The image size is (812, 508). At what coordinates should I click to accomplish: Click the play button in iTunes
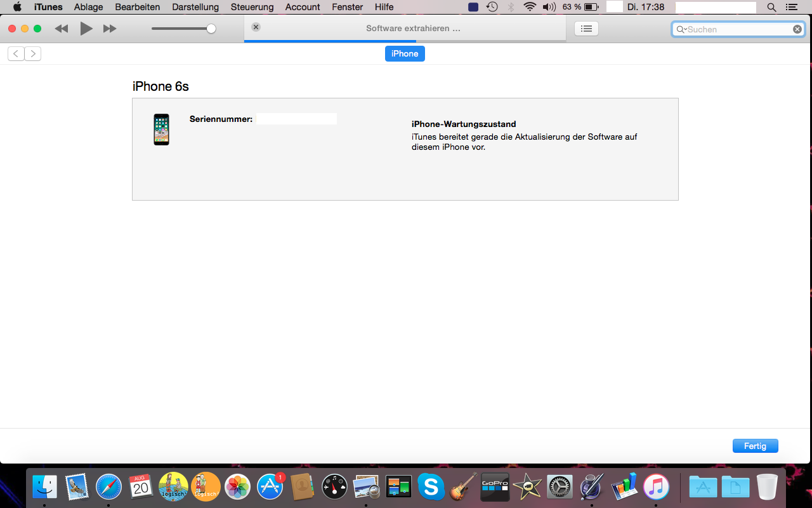[x=86, y=29]
